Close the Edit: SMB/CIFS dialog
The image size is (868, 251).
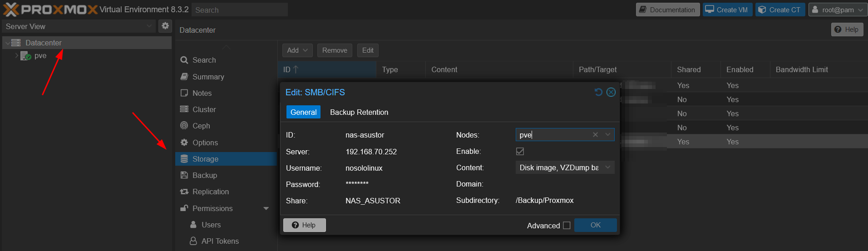point(611,92)
